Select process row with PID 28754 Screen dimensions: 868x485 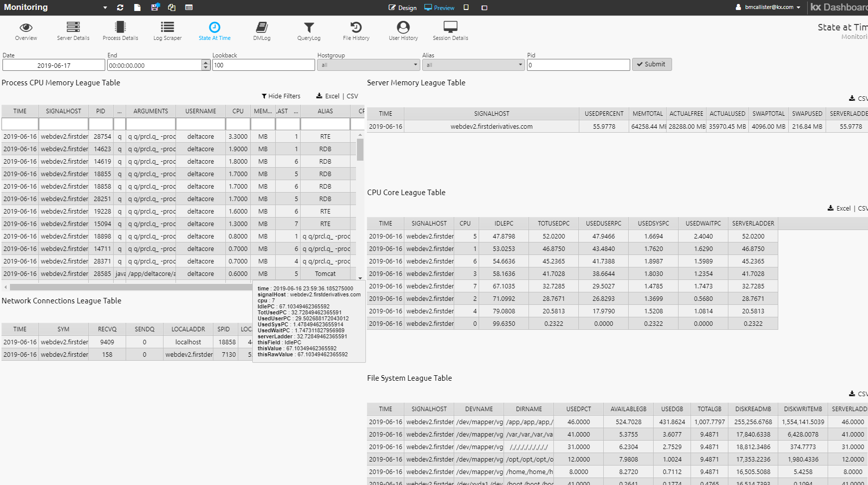pos(179,136)
